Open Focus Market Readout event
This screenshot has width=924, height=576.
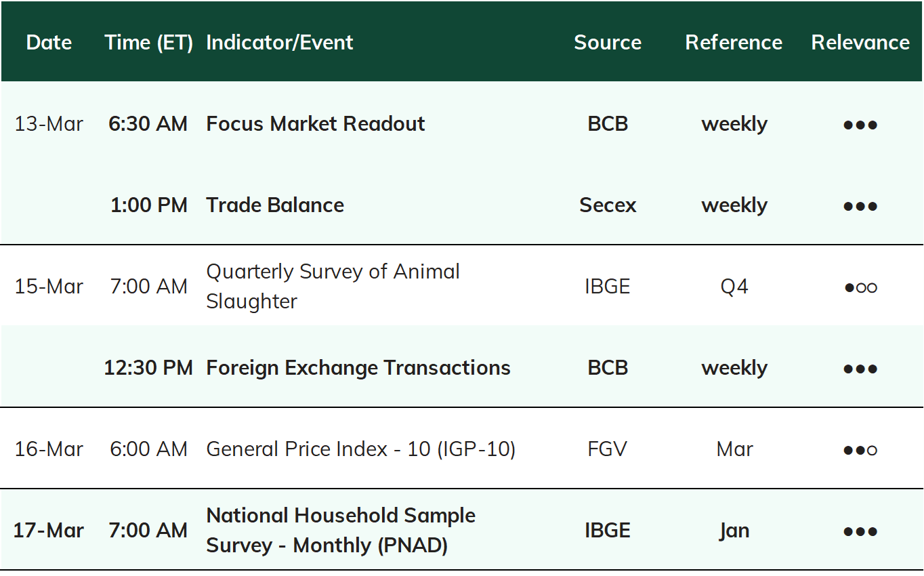coord(316,123)
